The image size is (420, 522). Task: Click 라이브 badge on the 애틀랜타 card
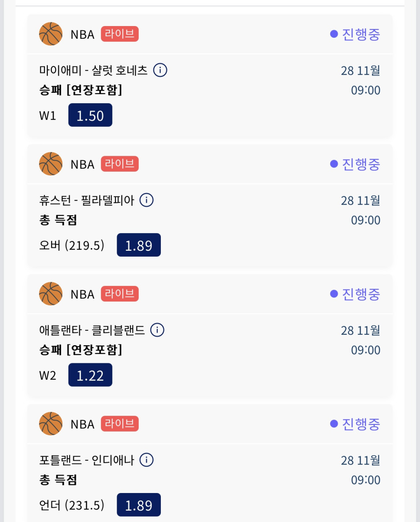pos(120,294)
